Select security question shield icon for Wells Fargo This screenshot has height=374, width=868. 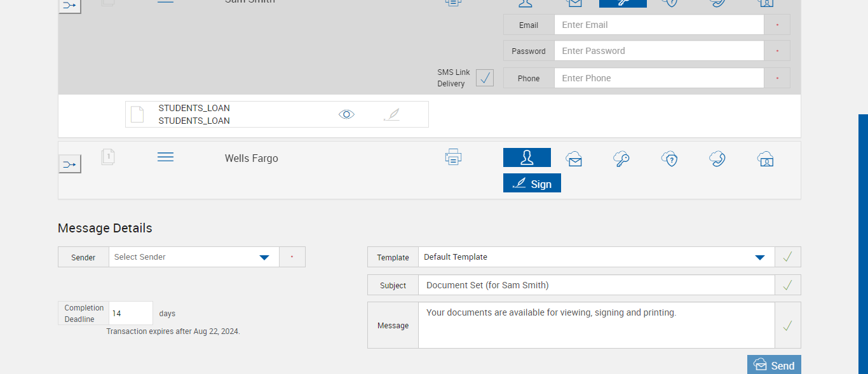(x=670, y=159)
